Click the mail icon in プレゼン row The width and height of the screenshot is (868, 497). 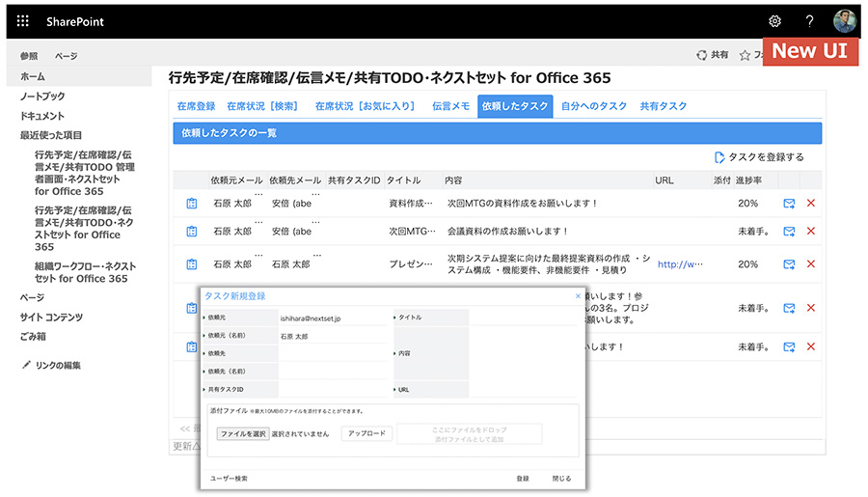[789, 264]
